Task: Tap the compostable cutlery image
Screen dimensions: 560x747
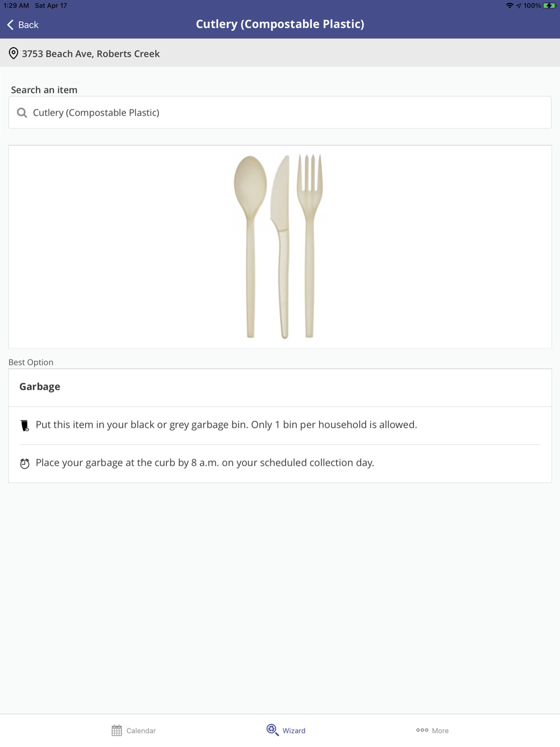Action: tap(279, 246)
